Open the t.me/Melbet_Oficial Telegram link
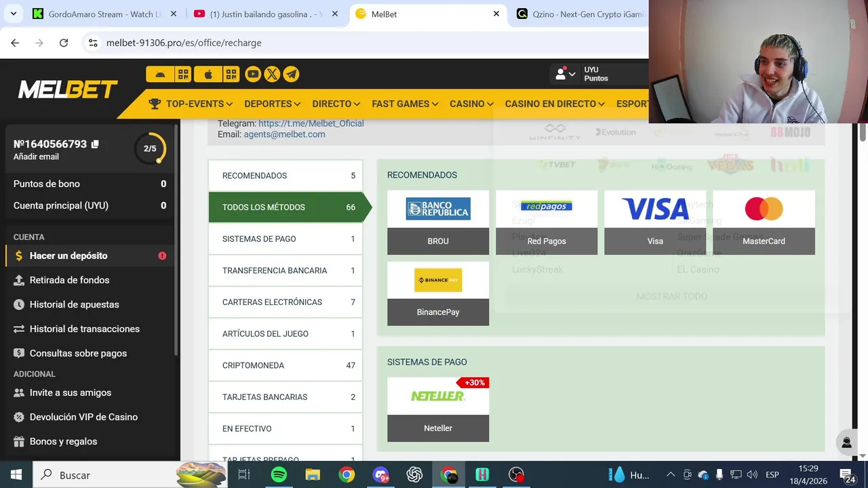This screenshot has height=488, width=868. [311, 123]
